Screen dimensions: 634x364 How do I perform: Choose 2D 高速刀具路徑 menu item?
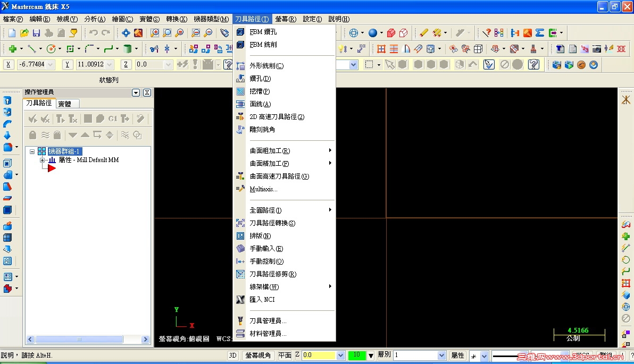click(x=285, y=117)
